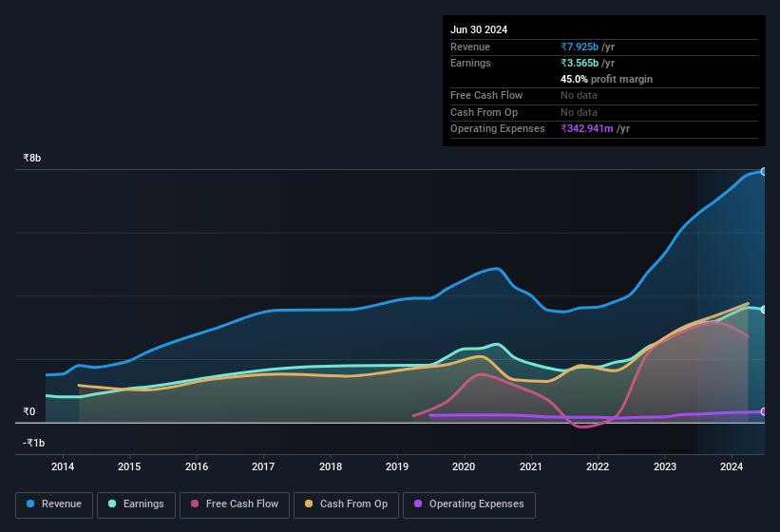This screenshot has width=780, height=532.
Task: Click the blue Revenue legend dot
Action: [31, 504]
